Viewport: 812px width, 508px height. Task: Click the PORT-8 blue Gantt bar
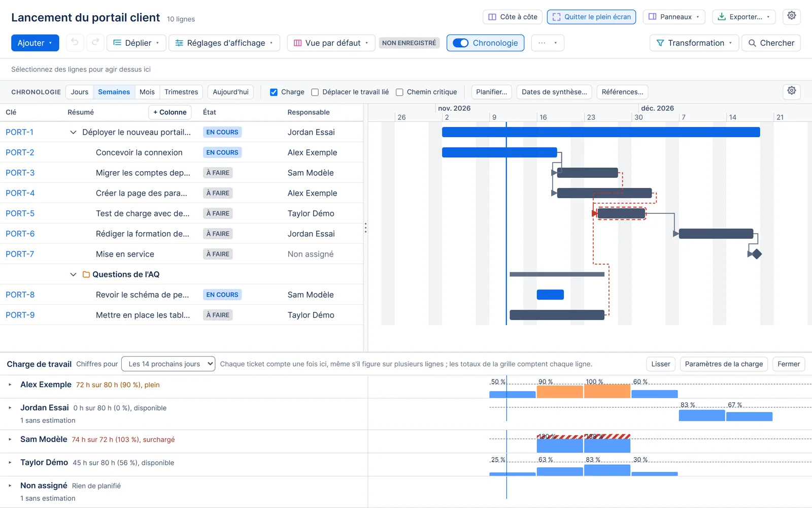(x=550, y=295)
